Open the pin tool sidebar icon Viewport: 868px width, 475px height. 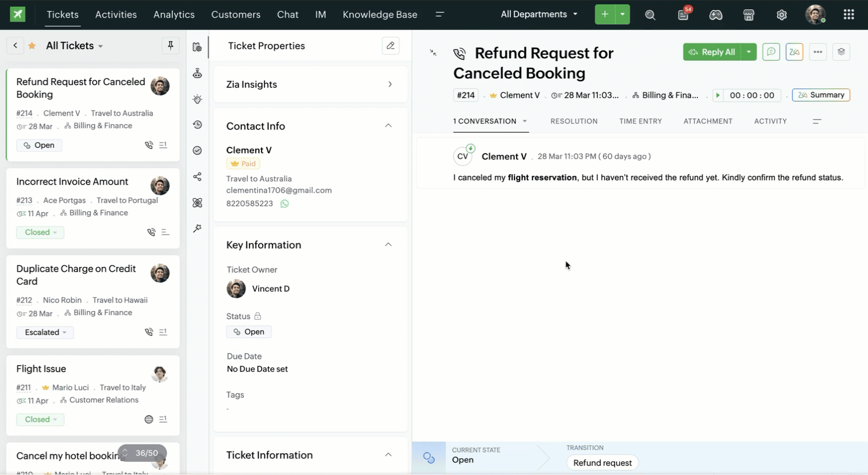197,228
